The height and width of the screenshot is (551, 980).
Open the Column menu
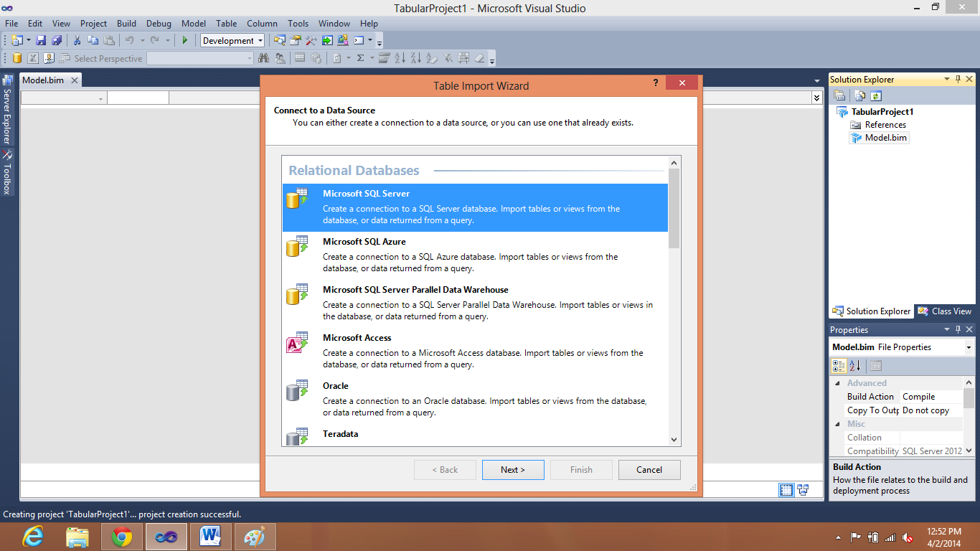[x=262, y=24]
